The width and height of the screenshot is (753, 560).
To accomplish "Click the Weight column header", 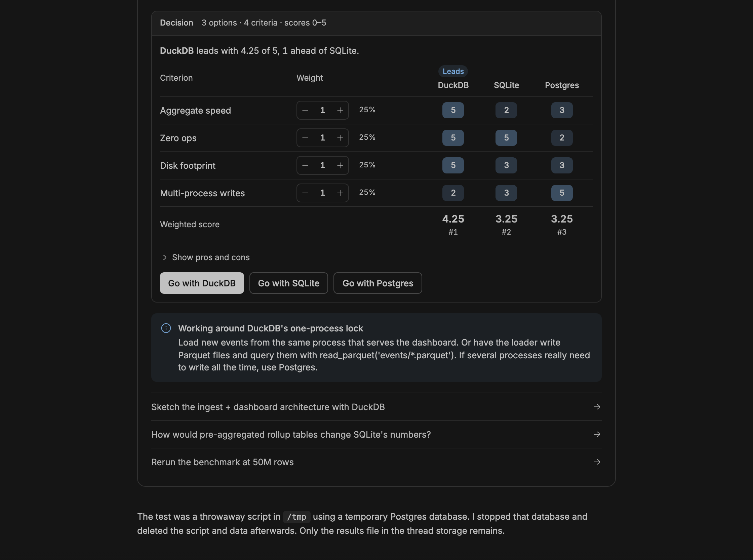I will tap(310, 78).
